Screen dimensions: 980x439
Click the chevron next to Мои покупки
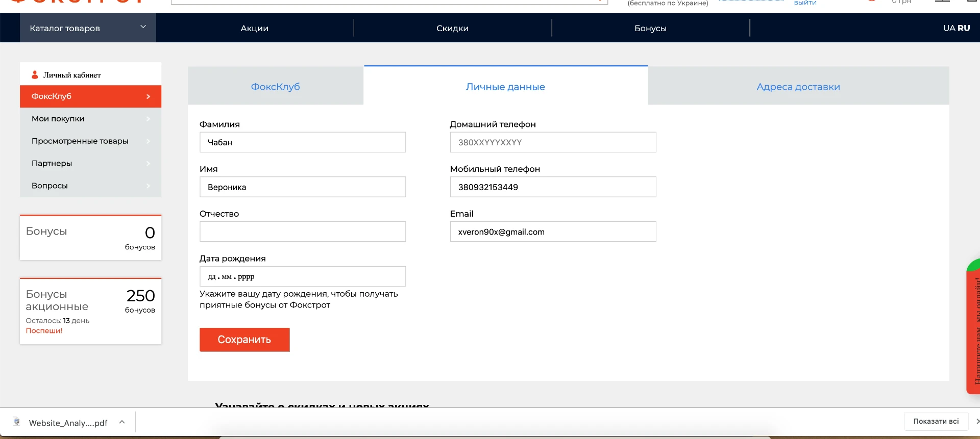coord(149,119)
